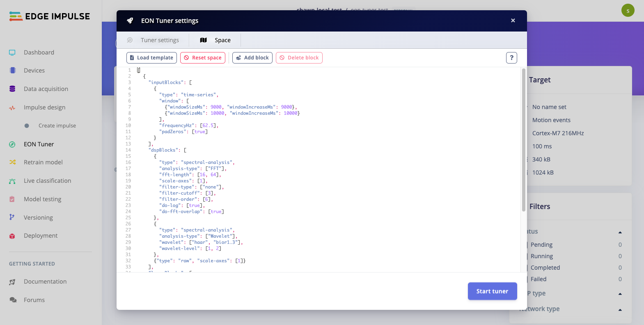Collapse the Status filter section
Viewport: 644px width, 325px height.
point(620,232)
